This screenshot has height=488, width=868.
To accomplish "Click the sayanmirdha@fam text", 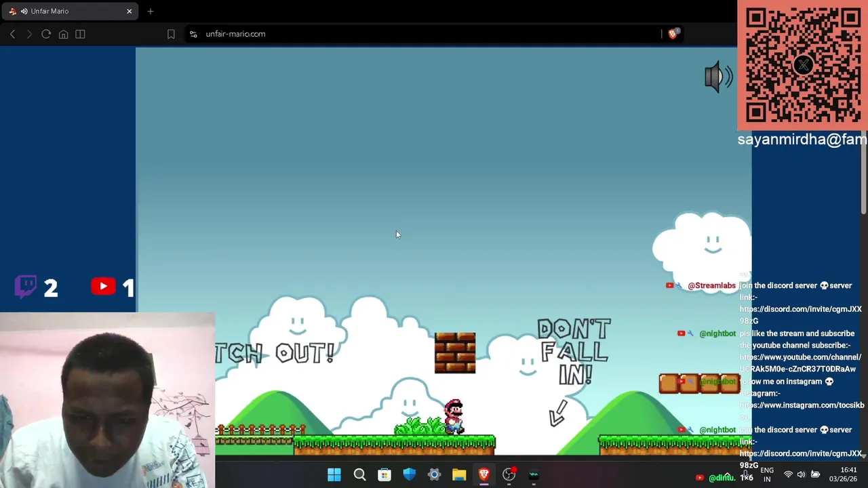I will click(802, 139).
